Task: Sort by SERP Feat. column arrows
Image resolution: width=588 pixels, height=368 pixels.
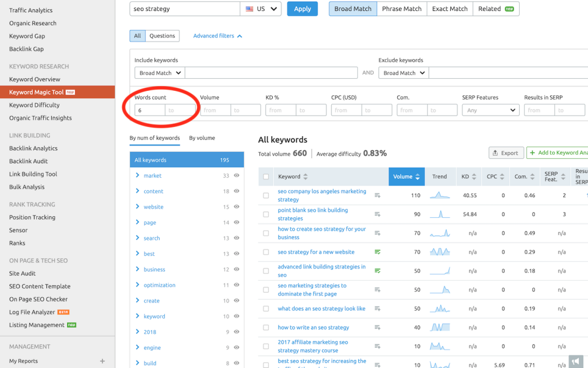Action: point(563,177)
